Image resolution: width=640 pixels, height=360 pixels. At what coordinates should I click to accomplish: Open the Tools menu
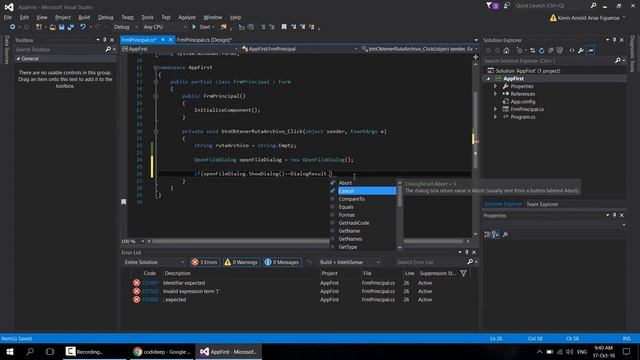(147, 17)
